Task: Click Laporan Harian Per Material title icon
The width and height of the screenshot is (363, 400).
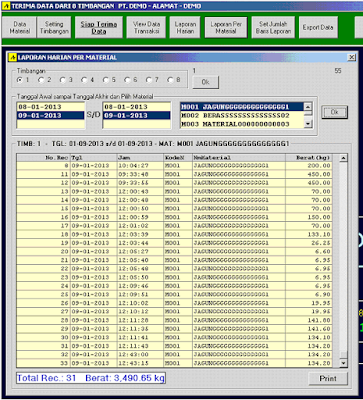Action: click(x=13, y=58)
